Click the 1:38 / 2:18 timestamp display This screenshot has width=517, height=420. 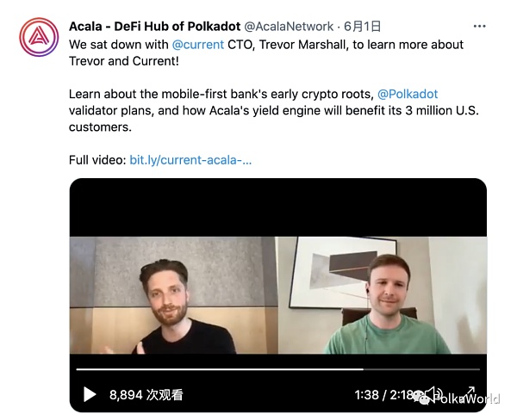click(x=383, y=395)
